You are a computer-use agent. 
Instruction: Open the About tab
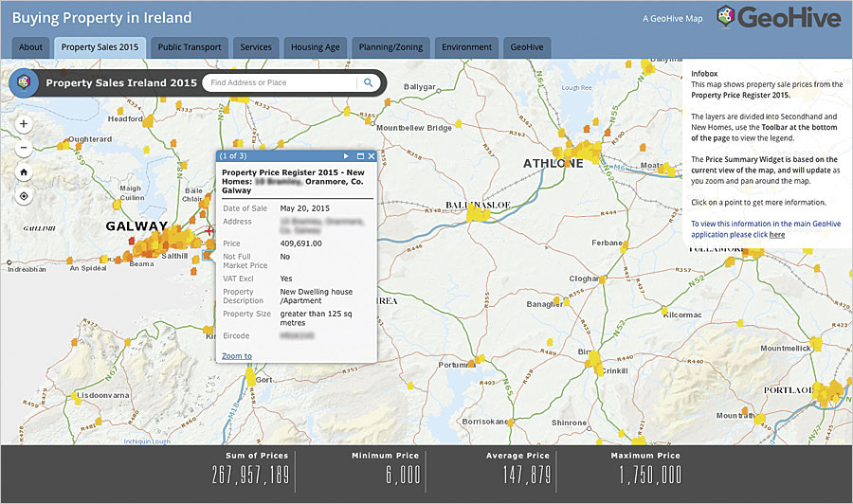click(x=30, y=47)
